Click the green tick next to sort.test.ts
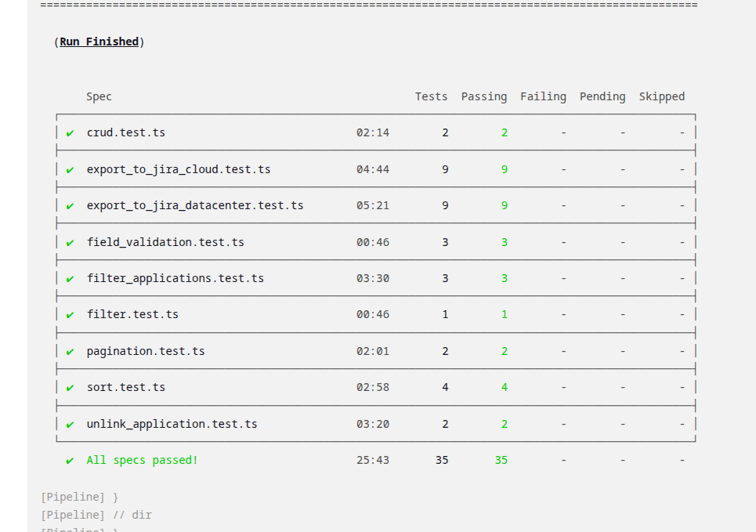This screenshot has width=756, height=532. 70,388
